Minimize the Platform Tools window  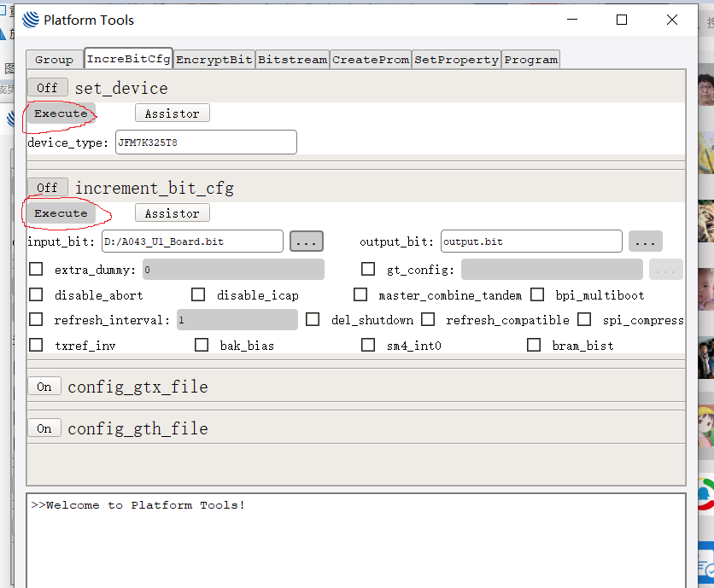(x=572, y=20)
